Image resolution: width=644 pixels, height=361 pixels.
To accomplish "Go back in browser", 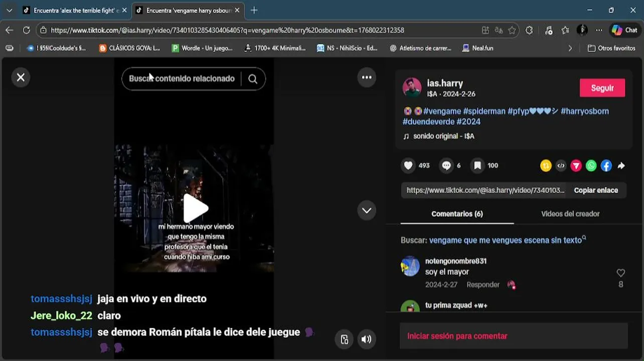I will [9, 30].
